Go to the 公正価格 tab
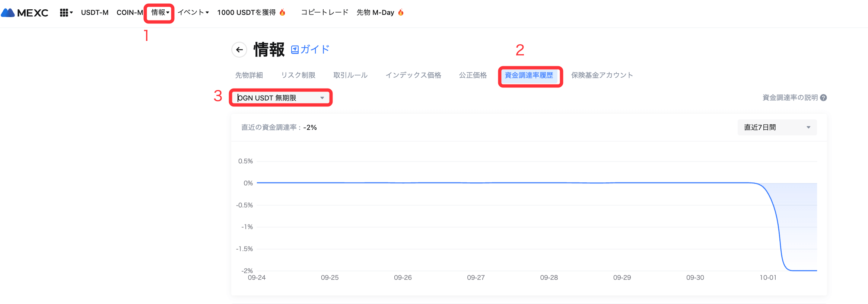The image size is (868, 304). pos(473,75)
